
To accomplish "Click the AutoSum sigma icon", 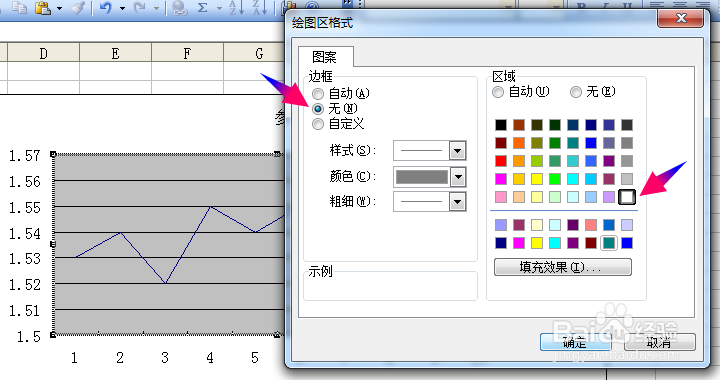I will 202,7.
